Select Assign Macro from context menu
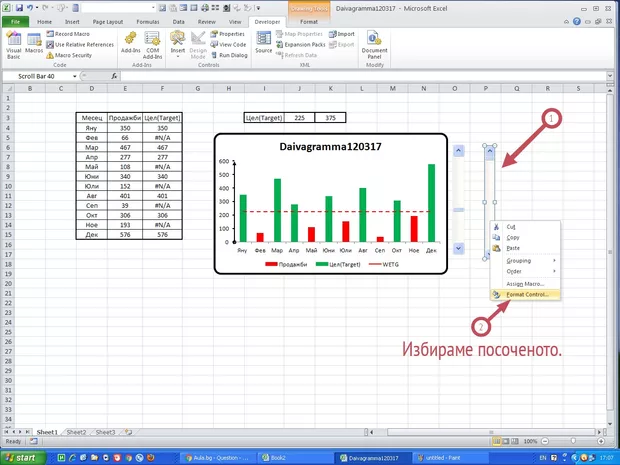 tap(525, 284)
